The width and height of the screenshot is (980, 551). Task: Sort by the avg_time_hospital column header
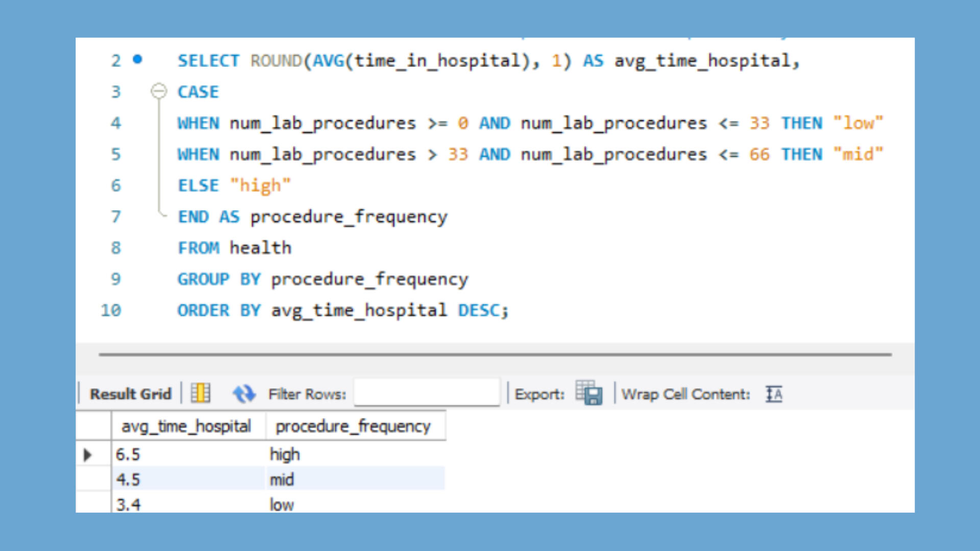click(186, 426)
